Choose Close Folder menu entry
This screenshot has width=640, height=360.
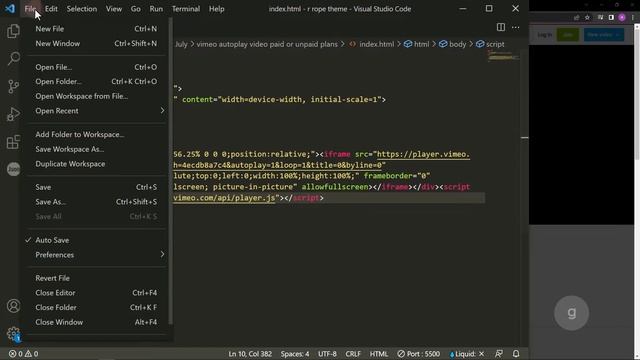tap(96, 307)
